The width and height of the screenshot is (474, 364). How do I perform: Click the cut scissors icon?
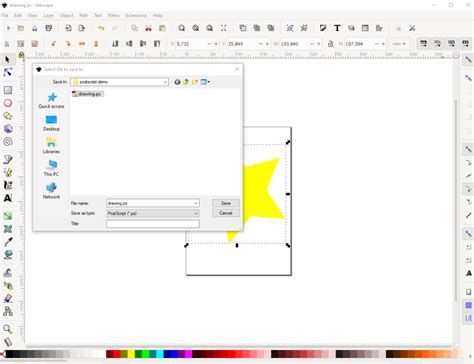[148, 28]
